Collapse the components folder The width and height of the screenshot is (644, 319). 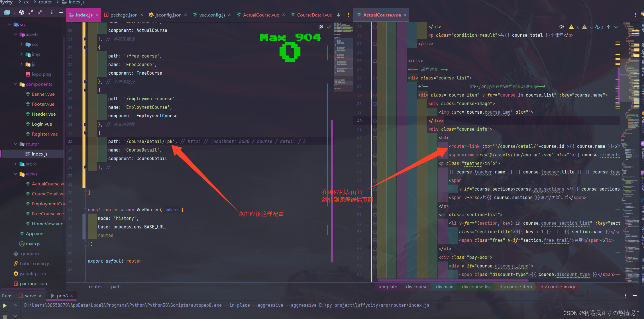pos(15,84)
